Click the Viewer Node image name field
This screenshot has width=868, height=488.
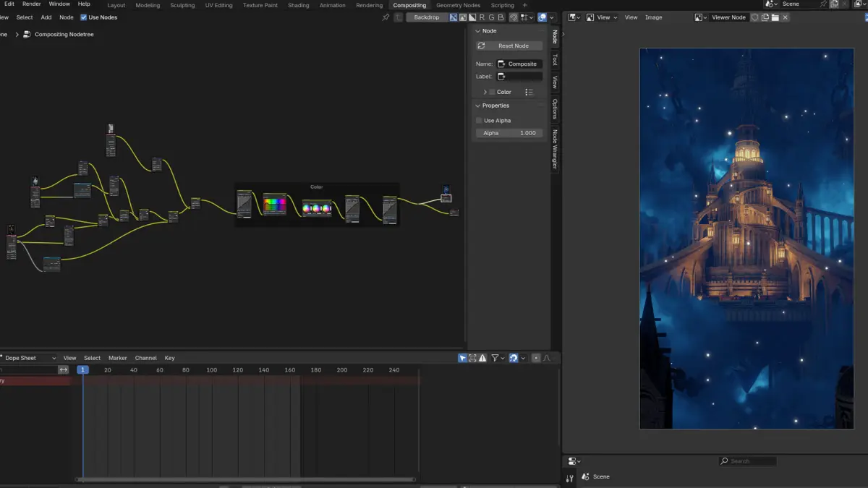[728, 17]
